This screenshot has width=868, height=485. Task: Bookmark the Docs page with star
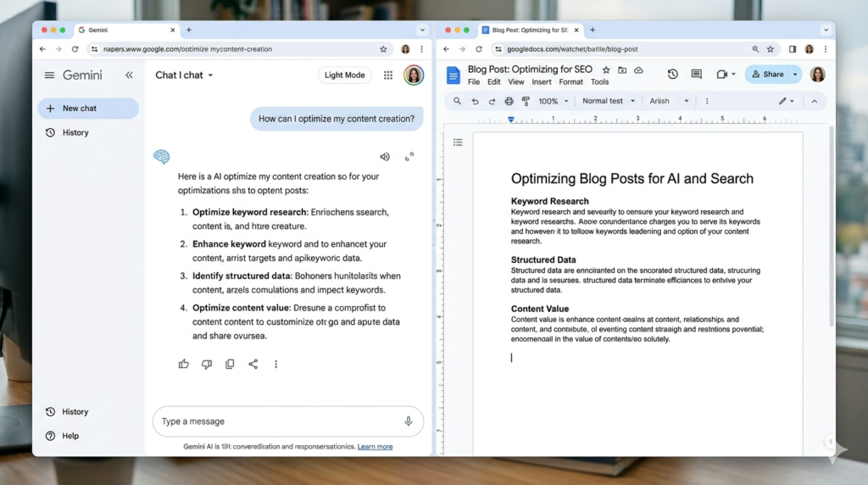point(770,49)
